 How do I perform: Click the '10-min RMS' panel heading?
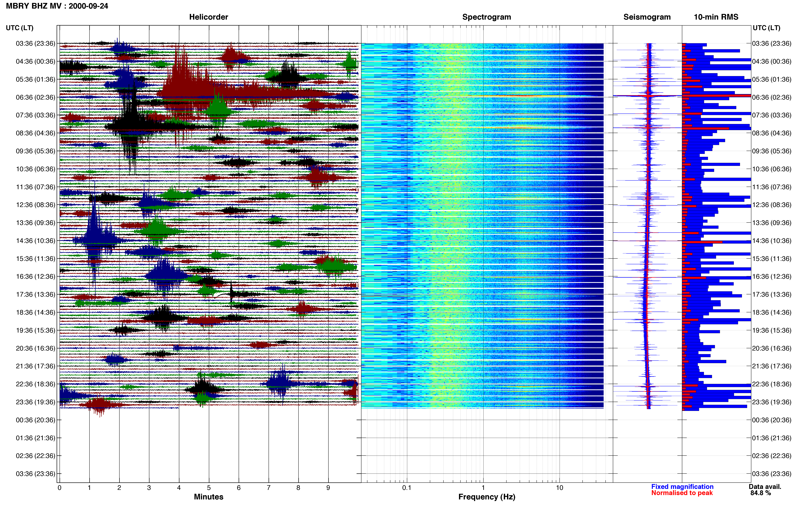coord(716,17)
